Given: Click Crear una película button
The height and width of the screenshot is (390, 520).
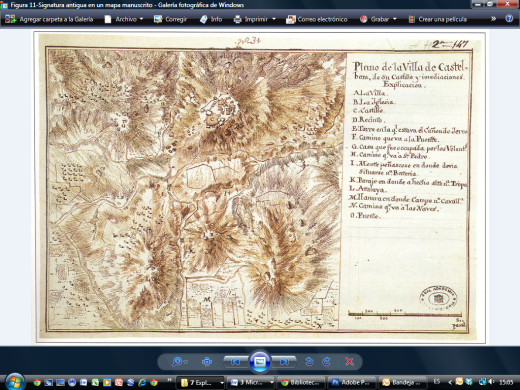Looking at the screenshot, I should [x=438, y=19].
